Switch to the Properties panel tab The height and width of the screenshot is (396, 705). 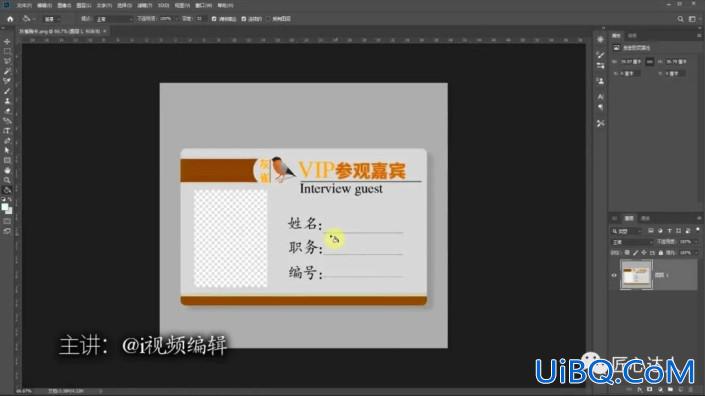(x=616, y=36)
